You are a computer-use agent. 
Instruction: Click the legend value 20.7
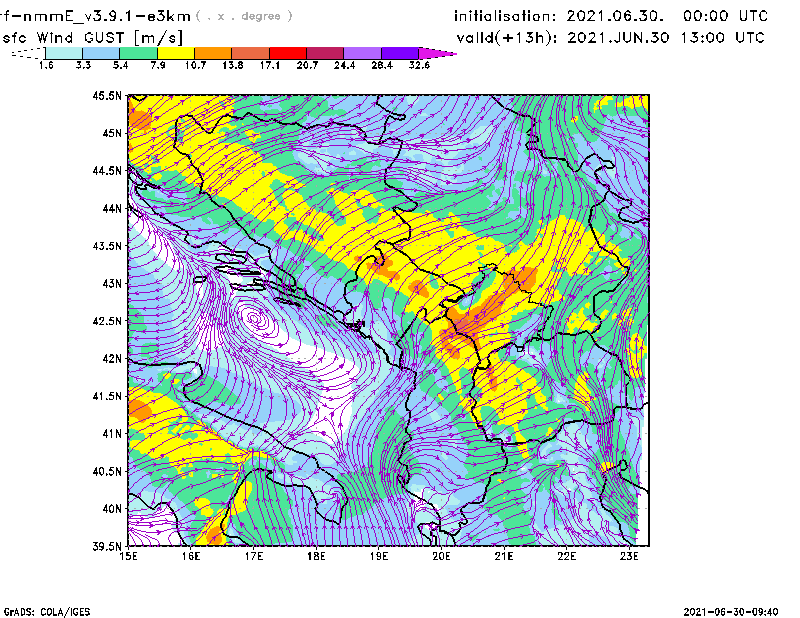(x=307, y=65)
